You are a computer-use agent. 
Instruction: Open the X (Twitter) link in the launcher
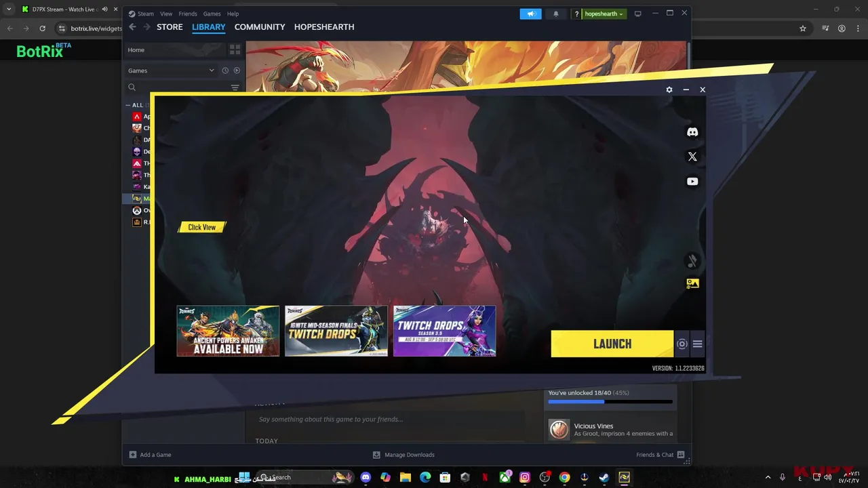pyautogui.click(x=692, y=157)
